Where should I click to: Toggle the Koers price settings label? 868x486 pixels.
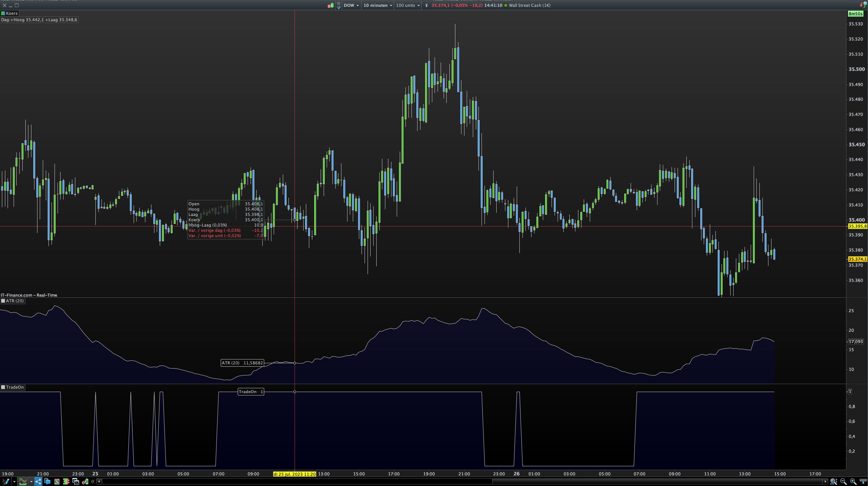coord(9,13)
